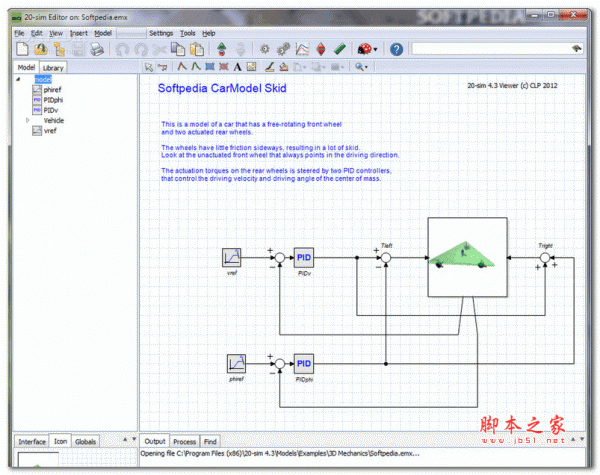
Task: Switch to the Globals tab
Action: pyautogui.click(x=85, y=441)
